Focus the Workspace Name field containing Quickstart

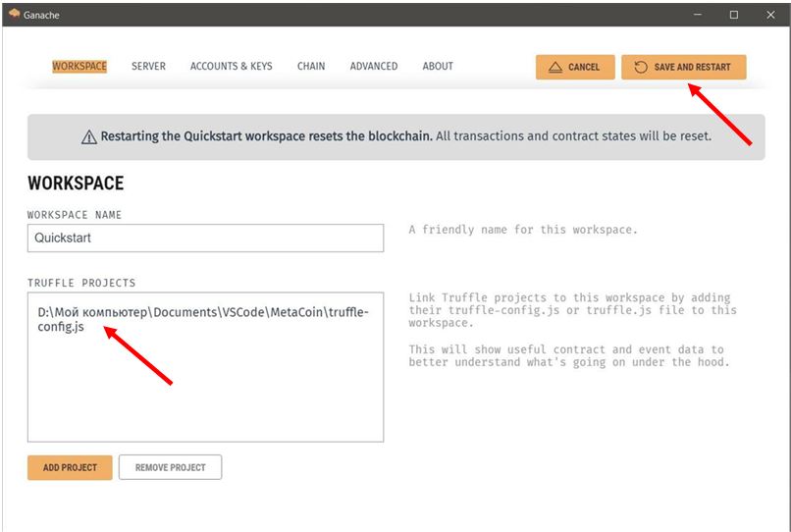coord(205,238)
